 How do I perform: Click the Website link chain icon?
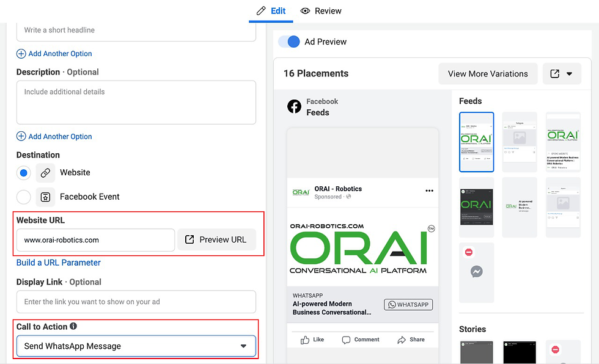click(45, 173)
